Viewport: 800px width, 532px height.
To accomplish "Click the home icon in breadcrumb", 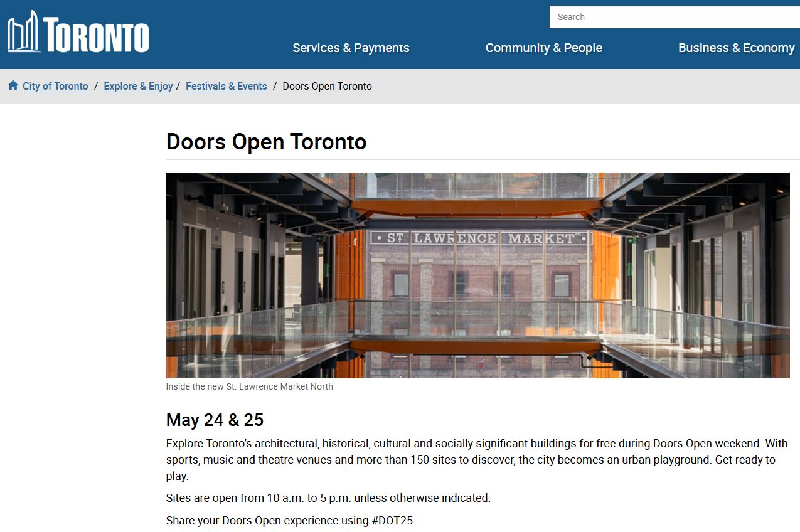I will coord(13,86).
